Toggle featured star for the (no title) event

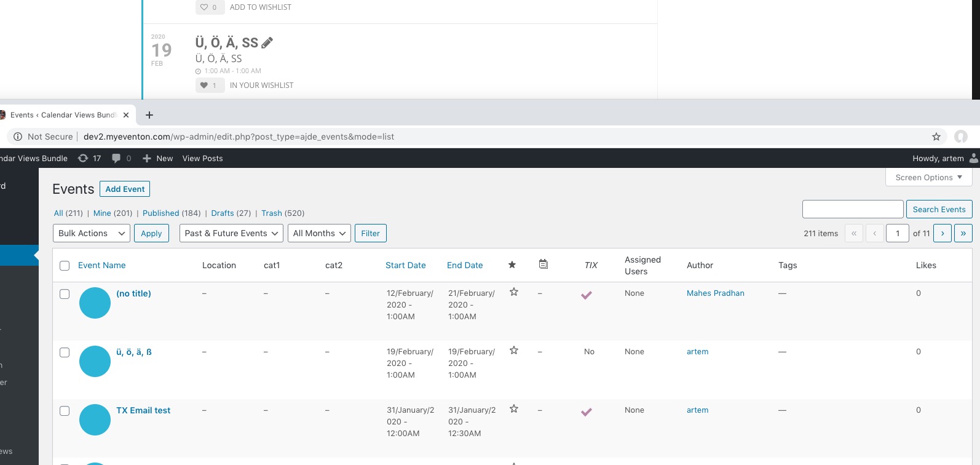tap(514, 292)
